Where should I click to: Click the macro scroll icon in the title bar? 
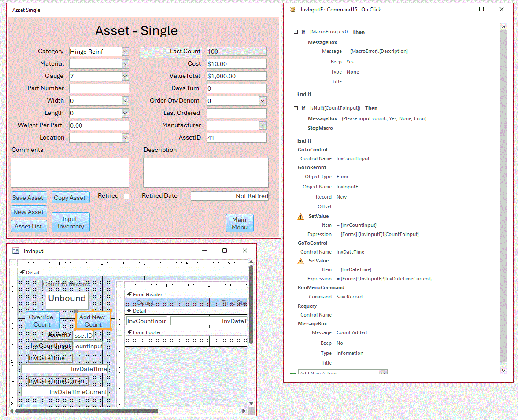click(293, 10)
